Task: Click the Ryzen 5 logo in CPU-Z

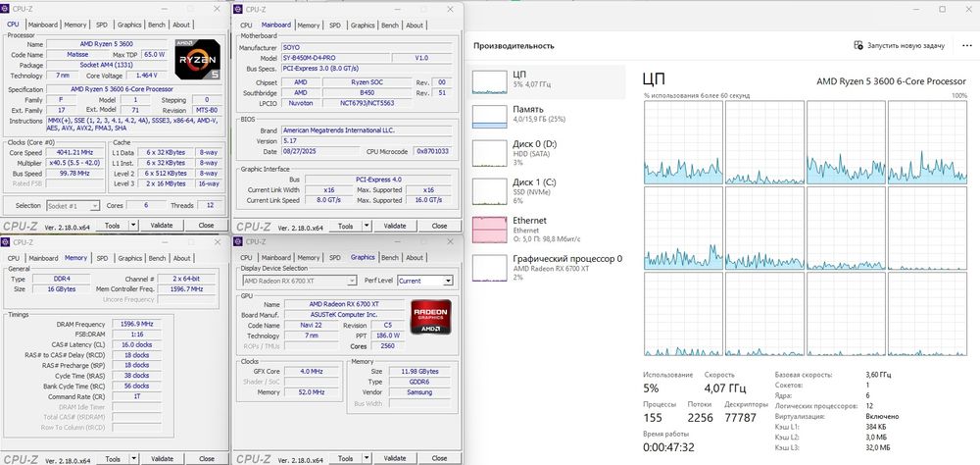Action: click(x=198, y=59)
